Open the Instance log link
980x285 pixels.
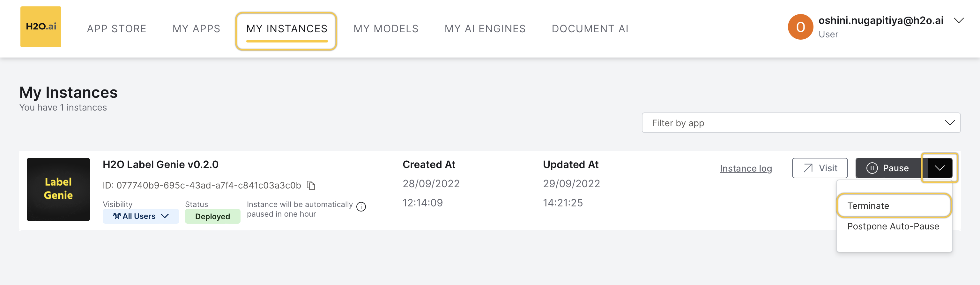[746, 168]
